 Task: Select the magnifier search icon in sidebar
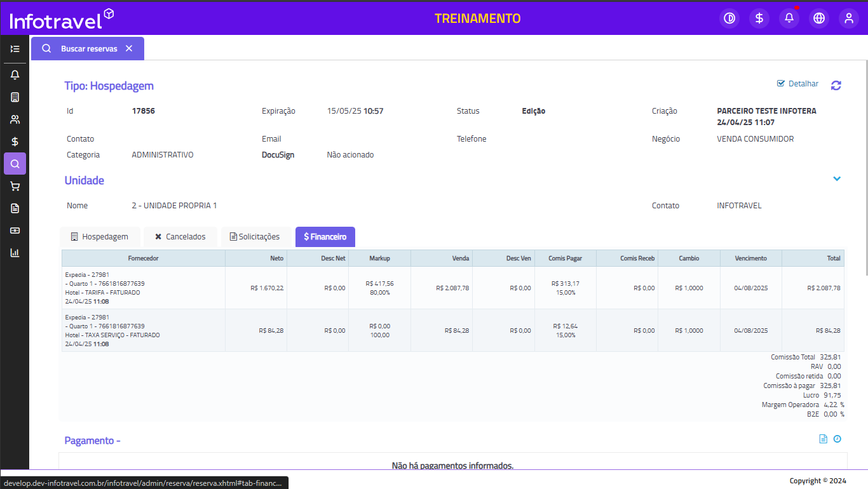(x=15, y=164)
